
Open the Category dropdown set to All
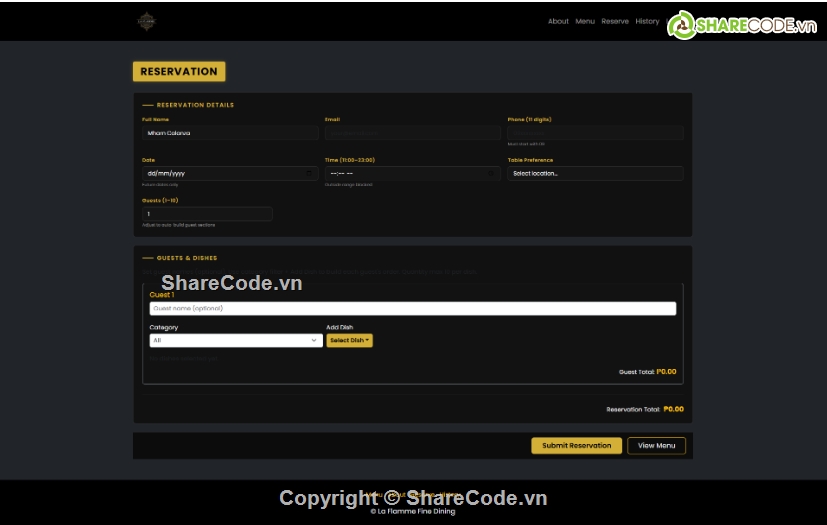tap(235, 340)
